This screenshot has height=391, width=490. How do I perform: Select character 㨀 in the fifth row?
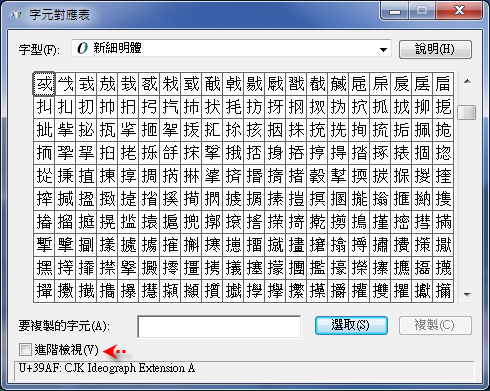65,176
